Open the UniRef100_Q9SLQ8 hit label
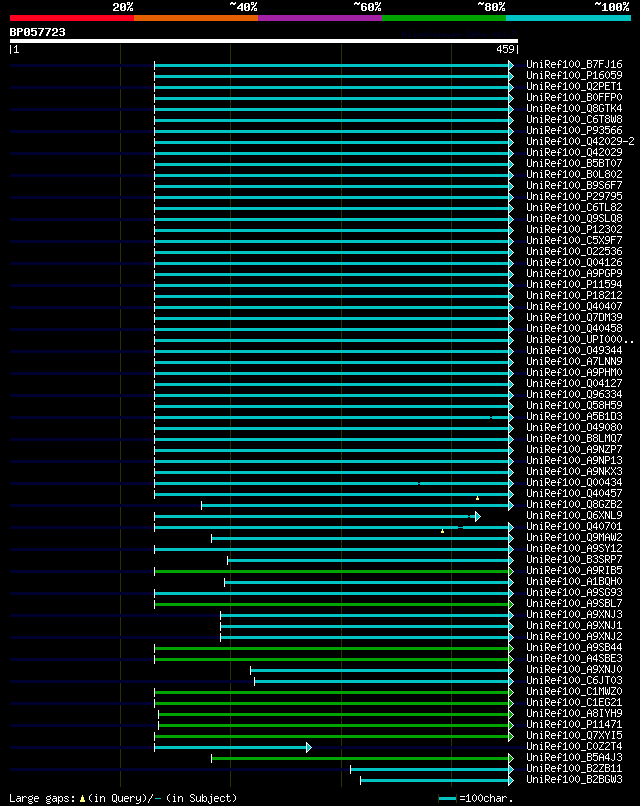This screenshot has width=640, height=806. [x=574, y=218]
